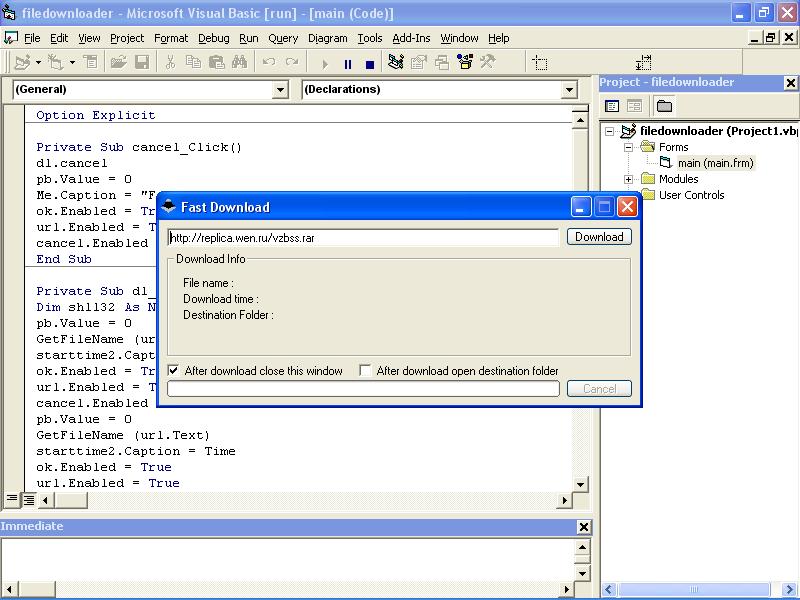
Task: Click the URL text field
Action: point(363,238)
